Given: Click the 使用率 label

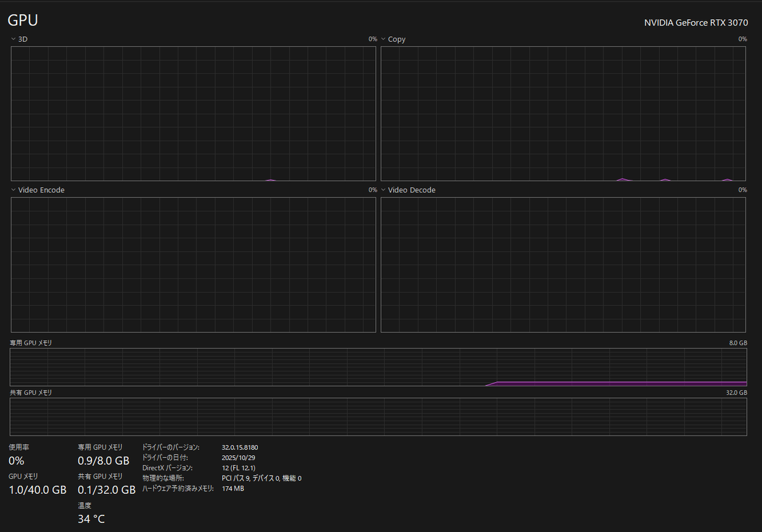Looking at the screenshot, I should click(x=18, y=447).
